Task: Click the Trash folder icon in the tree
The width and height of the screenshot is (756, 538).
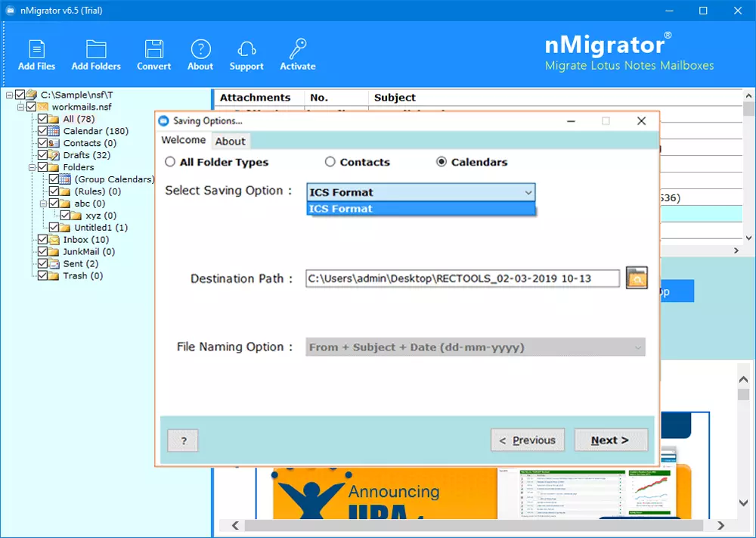Action: (54, 276)
